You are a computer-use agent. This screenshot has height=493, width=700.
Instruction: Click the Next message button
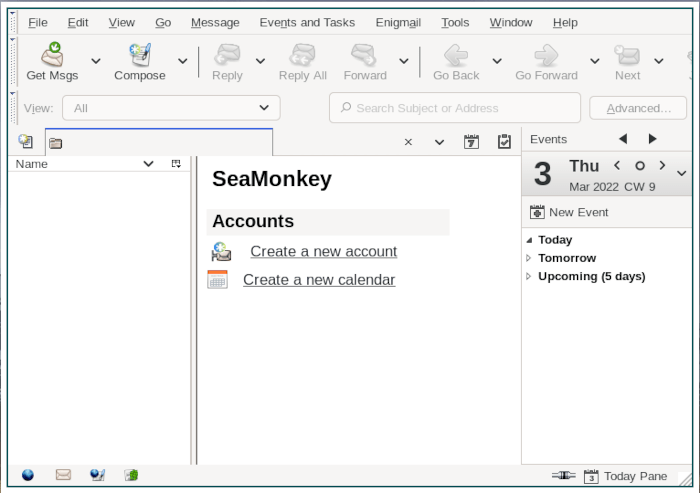pyautogui.click(x=627, y=62)
